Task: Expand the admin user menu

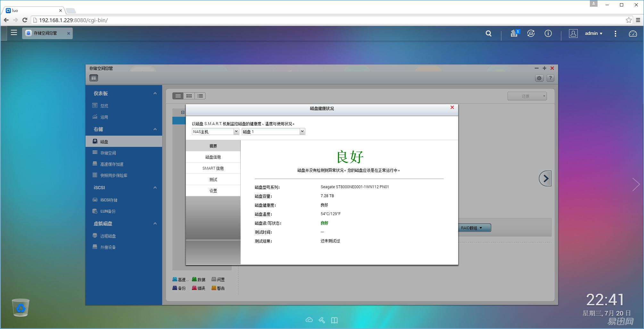Action: [x=593, y=33]
